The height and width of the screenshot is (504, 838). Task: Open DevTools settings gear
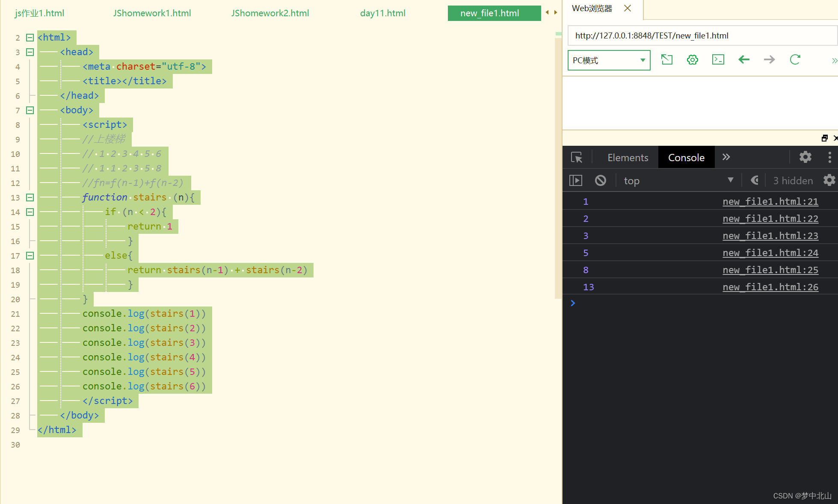click(x=805, y=157)
